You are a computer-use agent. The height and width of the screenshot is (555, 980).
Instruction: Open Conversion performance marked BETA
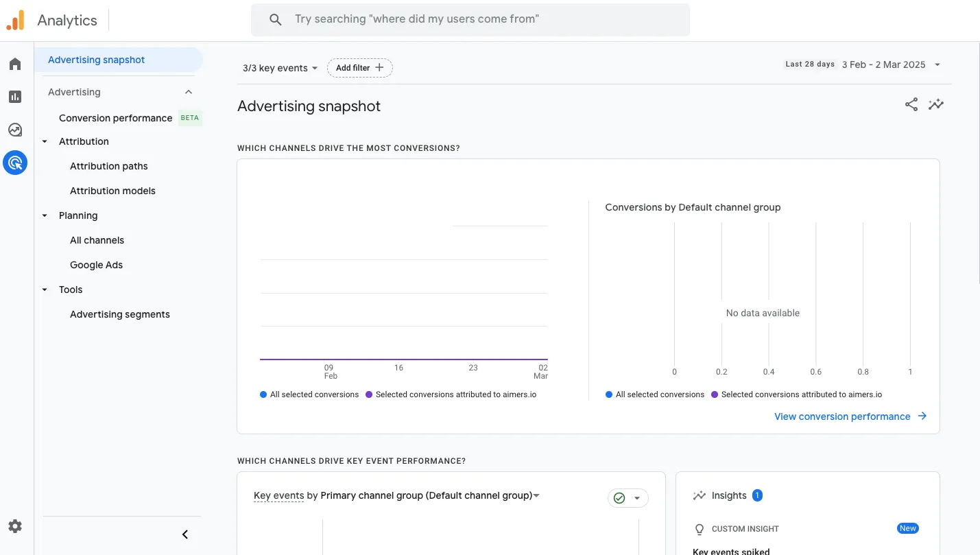(x=115, y=118)
